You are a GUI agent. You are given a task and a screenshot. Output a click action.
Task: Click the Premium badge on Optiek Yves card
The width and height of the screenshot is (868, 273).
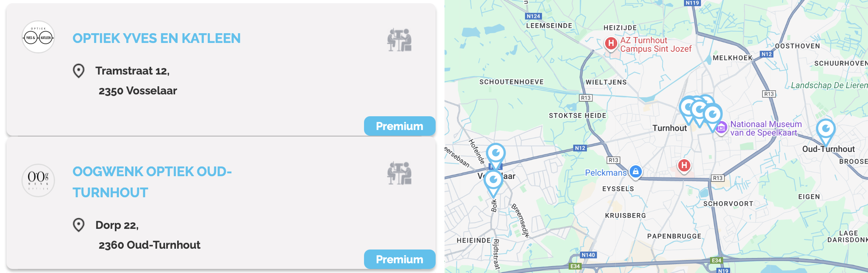pyautogui.click(x=400, y=126)
